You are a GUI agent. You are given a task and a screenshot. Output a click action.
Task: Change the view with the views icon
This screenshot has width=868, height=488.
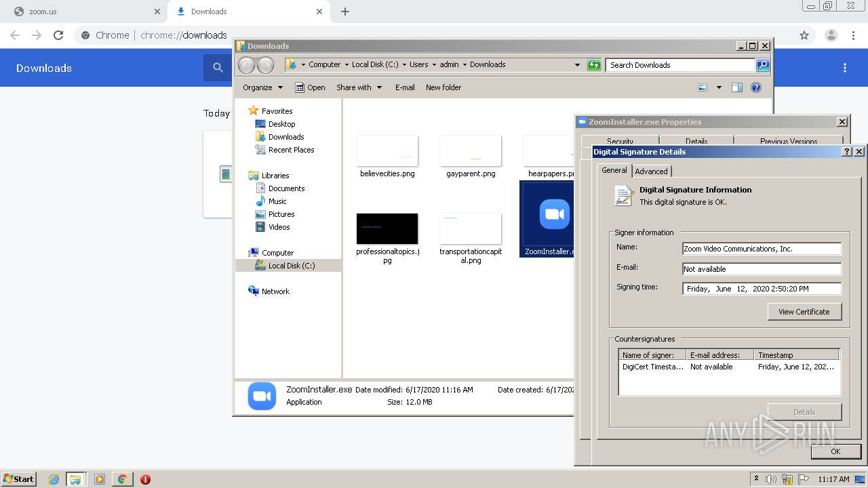[703, 87]
